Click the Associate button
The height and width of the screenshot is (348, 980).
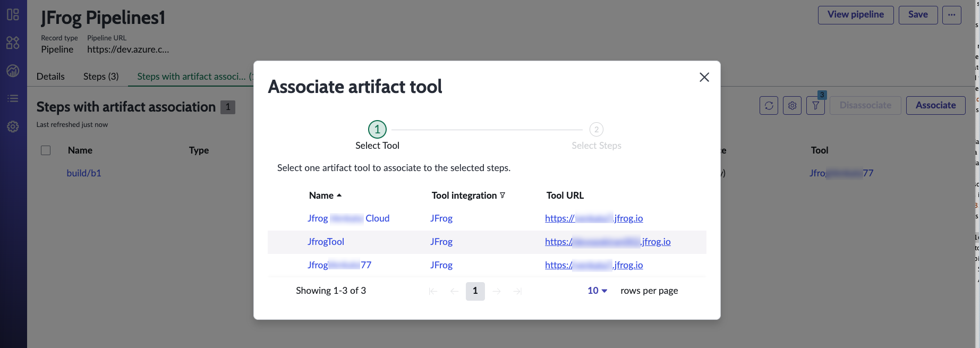(x=935, y=105)
